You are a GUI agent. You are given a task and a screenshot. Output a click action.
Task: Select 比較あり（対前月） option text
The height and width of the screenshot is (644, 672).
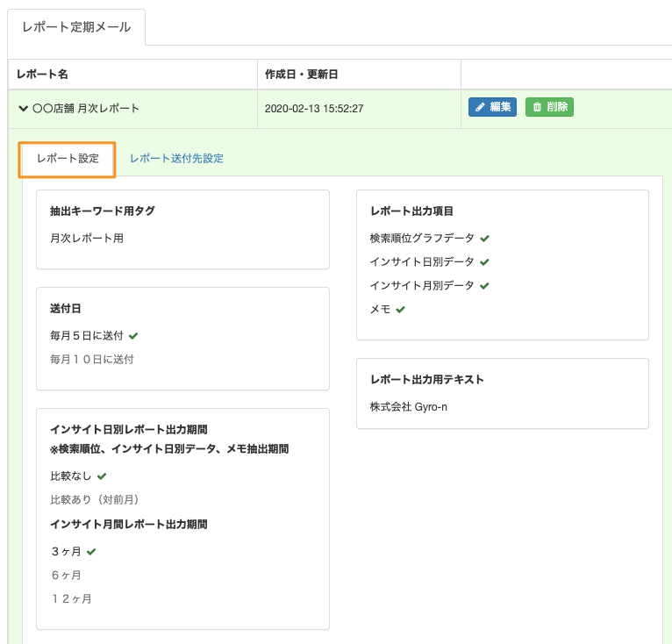(x=94, y=499)
